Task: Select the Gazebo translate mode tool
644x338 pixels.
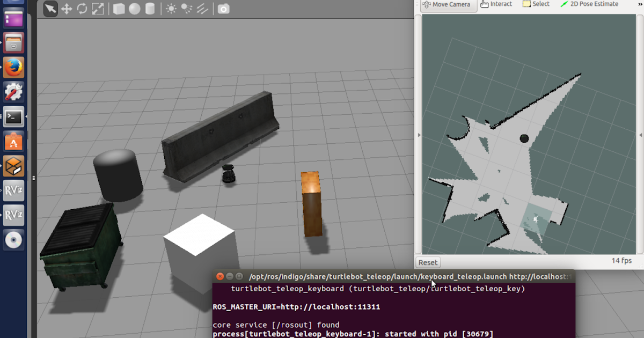Action: 67,9
